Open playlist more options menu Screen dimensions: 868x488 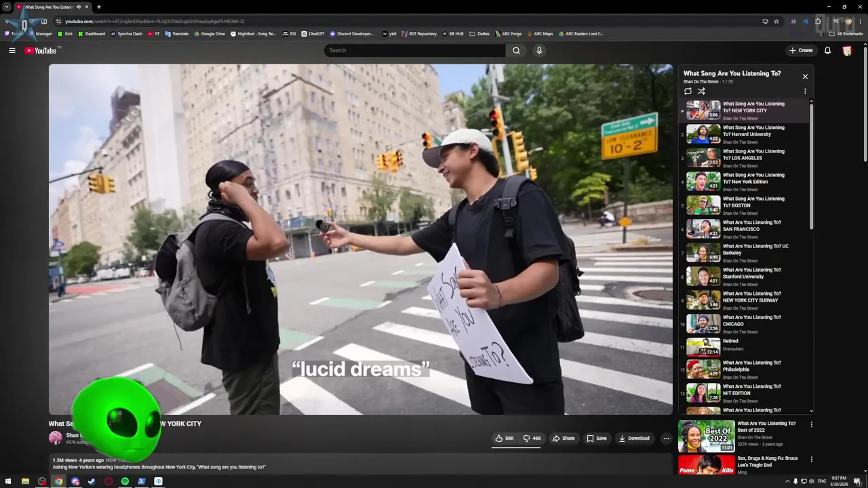[x=805, y=91]
